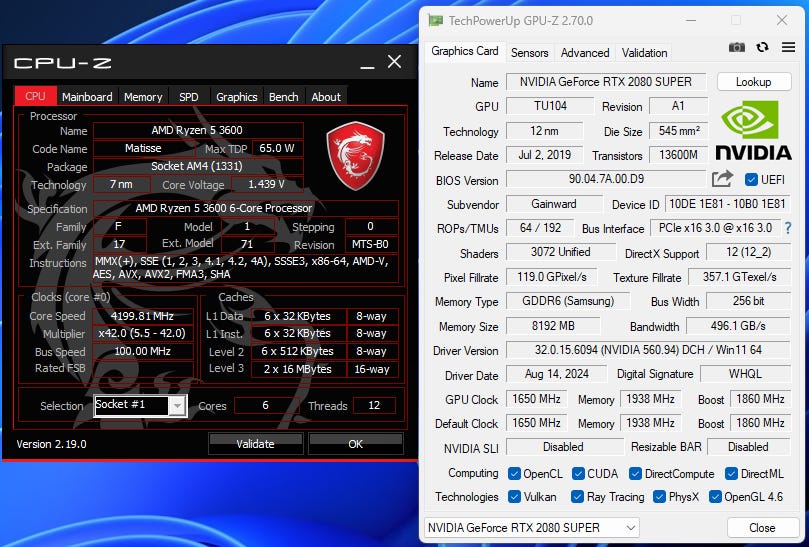Open the Advanced tab in GPU-Z
This screenshot has height=547, width=809.
585,53
